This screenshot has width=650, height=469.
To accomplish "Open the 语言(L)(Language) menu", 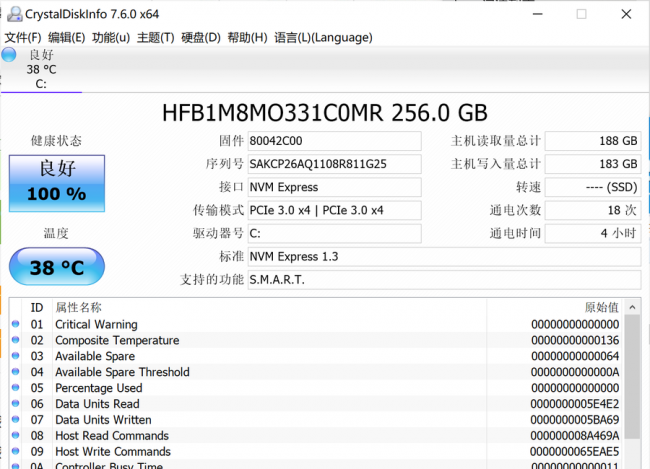I will [323, 38].
